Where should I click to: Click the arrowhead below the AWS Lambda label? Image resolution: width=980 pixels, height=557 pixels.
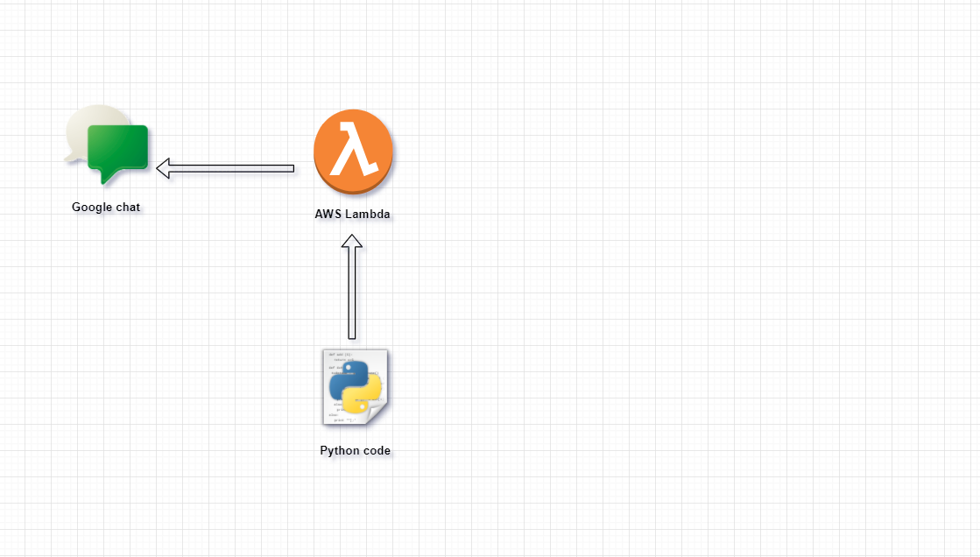pyautogui.click(x=352, y=242)
